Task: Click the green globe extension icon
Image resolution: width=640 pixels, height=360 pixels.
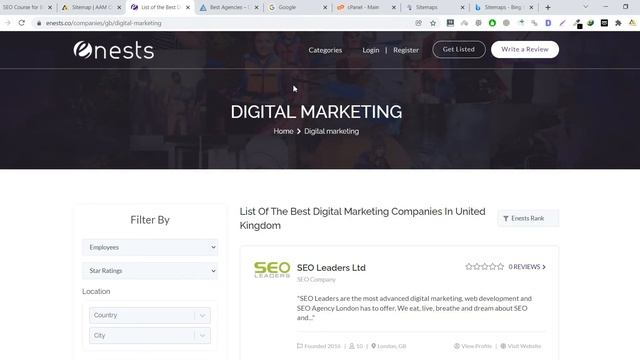Action: point(591,23)
